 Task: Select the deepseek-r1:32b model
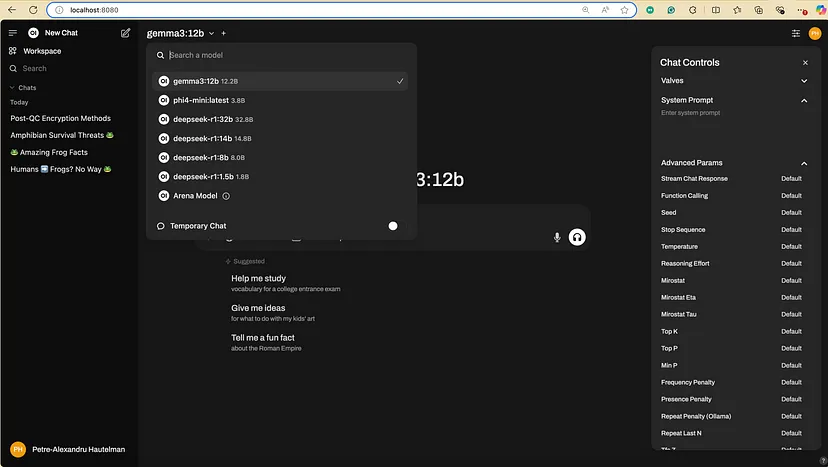point(280,119)
